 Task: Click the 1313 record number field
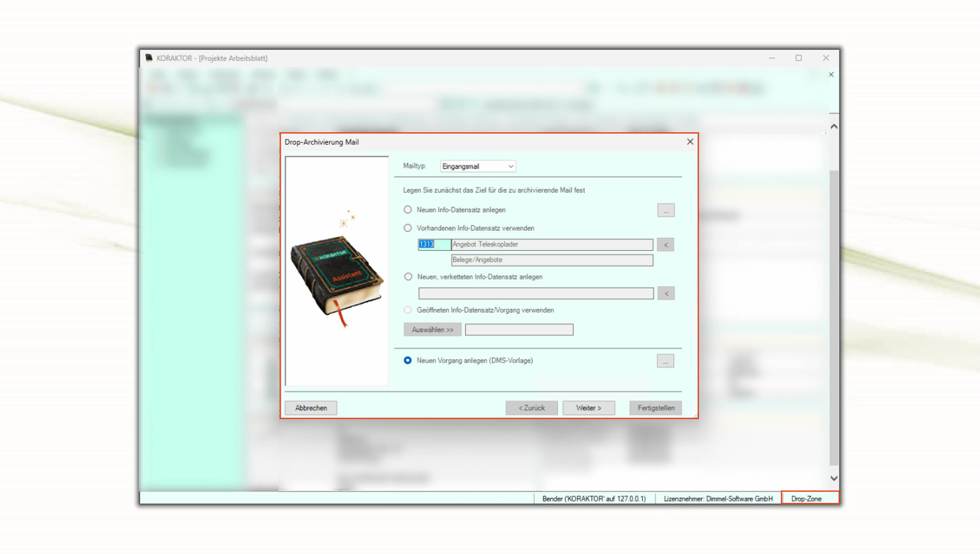tap(433, 245)
